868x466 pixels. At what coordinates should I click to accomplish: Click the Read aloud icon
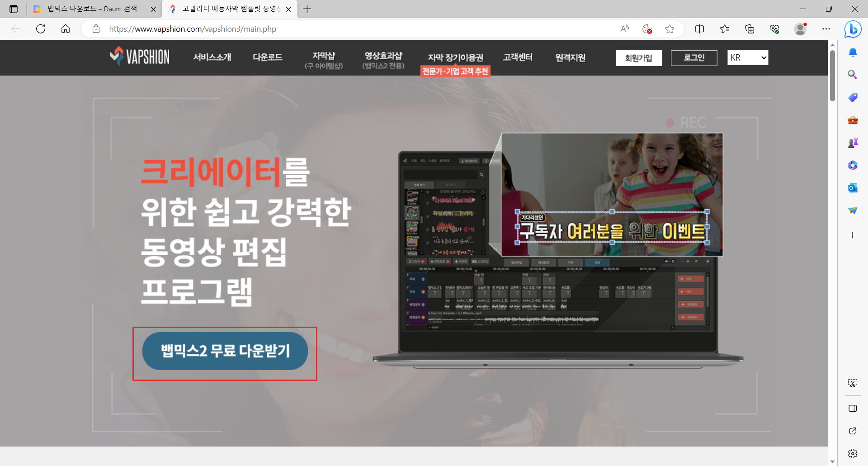[625, 29]
